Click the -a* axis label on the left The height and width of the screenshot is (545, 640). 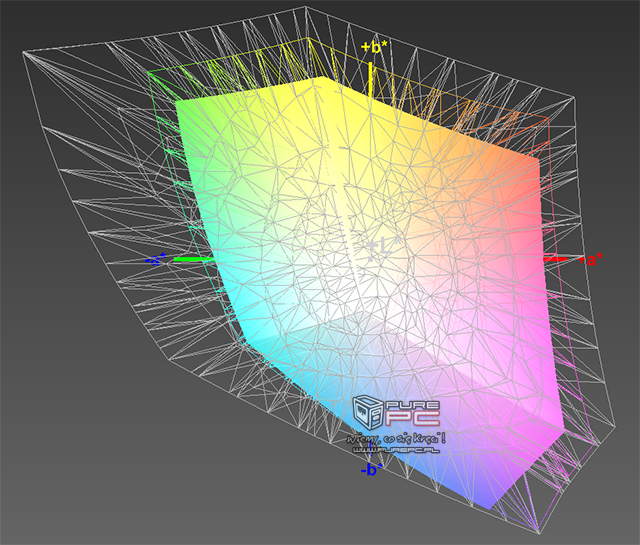click(x=154, y=260)
